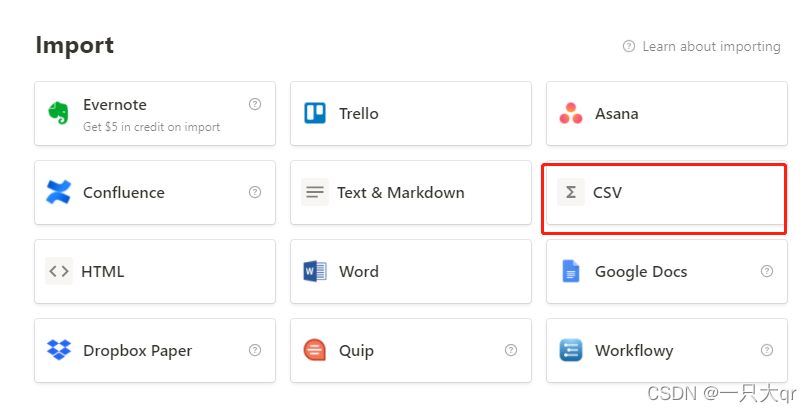Open the help icon on Confluence card
This screenshot has height=413, width=812.
pyautogui.click(x=255, y=192)
